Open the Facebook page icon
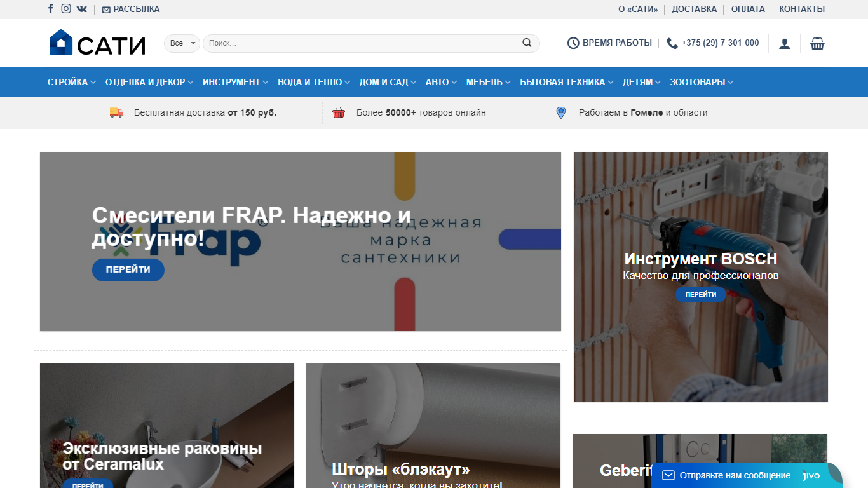This screenshot has height=488, width=868. [51, 9]
